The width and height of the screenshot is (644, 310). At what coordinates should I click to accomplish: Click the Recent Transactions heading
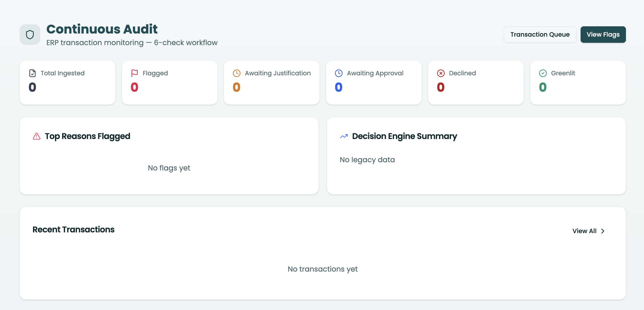[73, 230]
